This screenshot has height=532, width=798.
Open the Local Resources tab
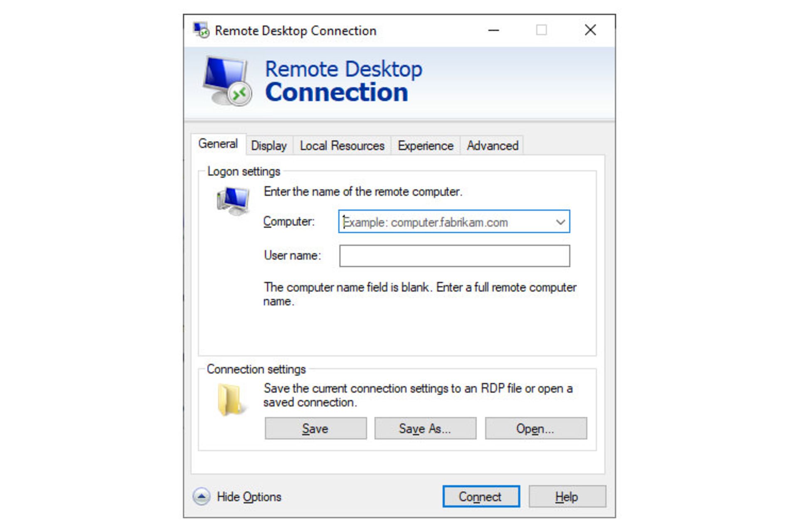tap(342, 146)
